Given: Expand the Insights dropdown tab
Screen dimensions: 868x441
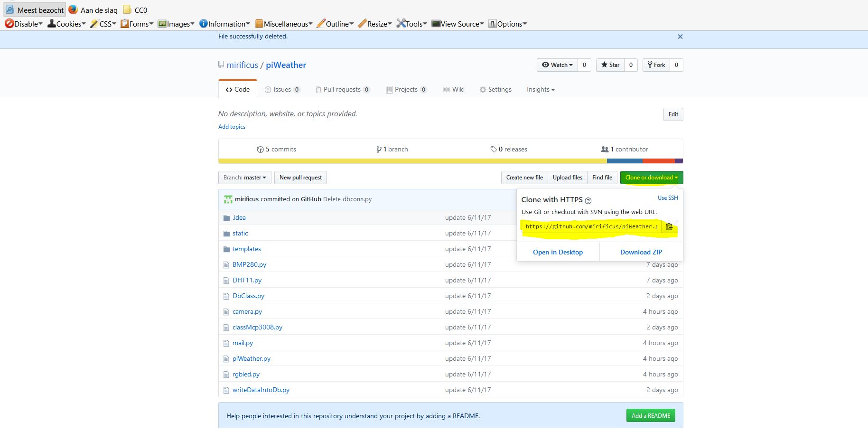Looking at the screenshot, I should point(541,89).
